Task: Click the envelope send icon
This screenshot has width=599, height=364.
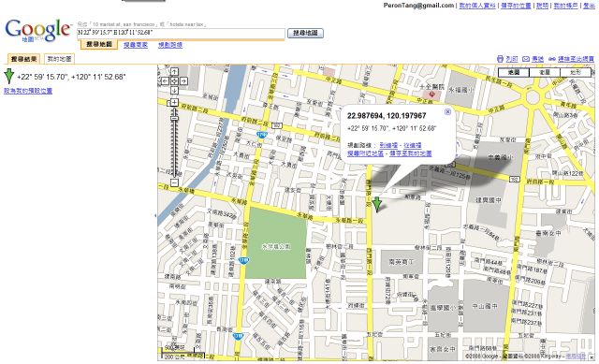Action: (526, 59)
